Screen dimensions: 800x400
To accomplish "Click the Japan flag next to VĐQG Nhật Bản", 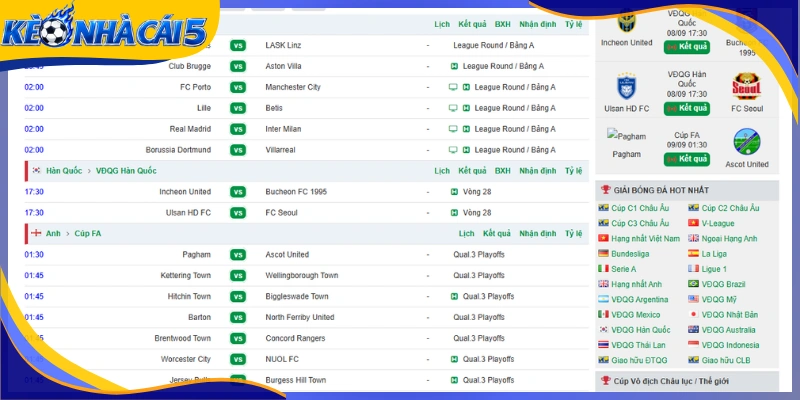I will point(693,314).
